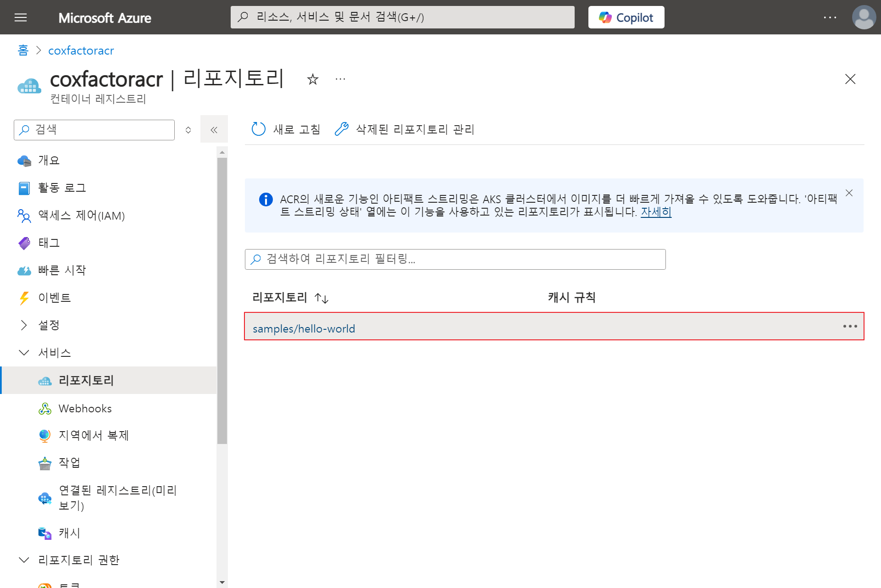Open context menu for samples/hello-world row
Viewport: 881px width, 588px height.
[x=849, y=326]
